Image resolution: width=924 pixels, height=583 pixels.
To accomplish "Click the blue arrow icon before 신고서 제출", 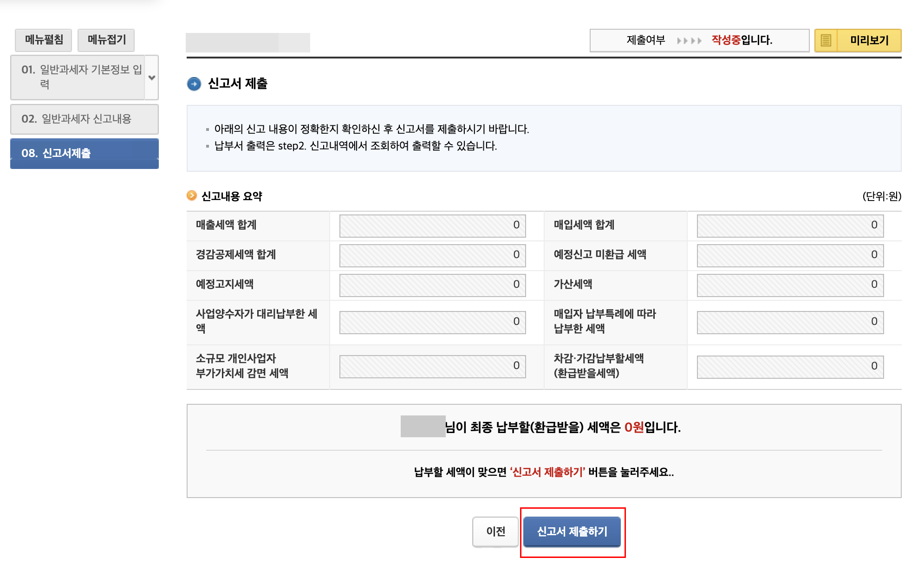I will coord(194,84).
